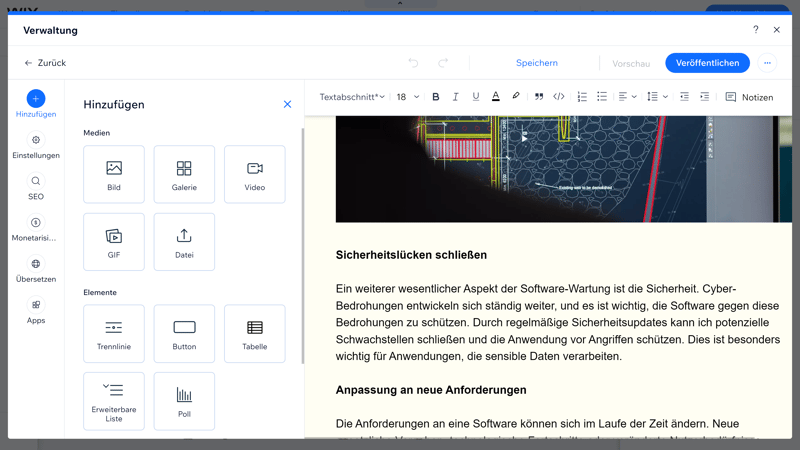Click the Speichern link
This screenshot has width=800, height=450.
coord(537,63)
